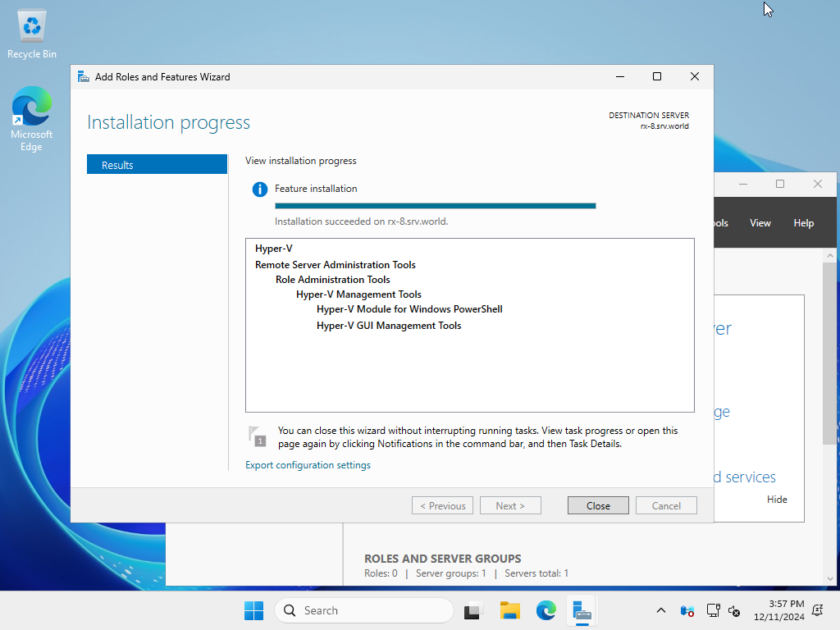Open the taskbar clock showing 3:57 PM
The width and height of the screenshot is (840, 630).
click(779, 610)
